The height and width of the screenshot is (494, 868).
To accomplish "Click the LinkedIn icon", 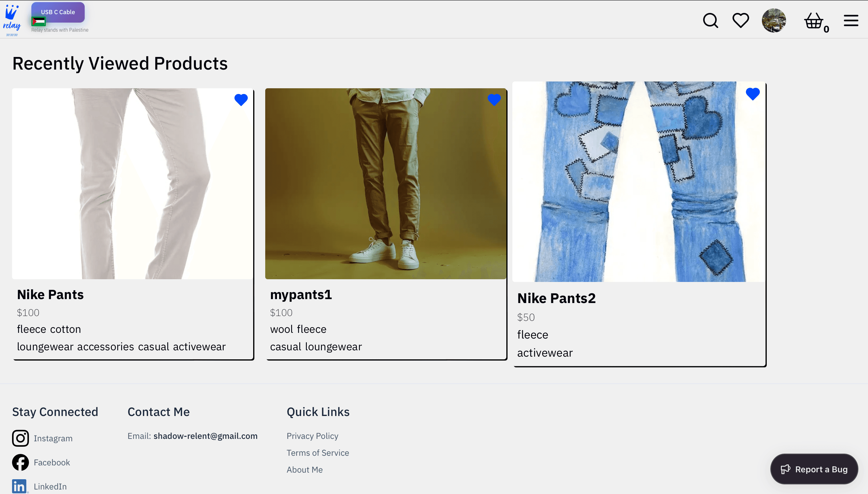I will [x=19, y=486].
